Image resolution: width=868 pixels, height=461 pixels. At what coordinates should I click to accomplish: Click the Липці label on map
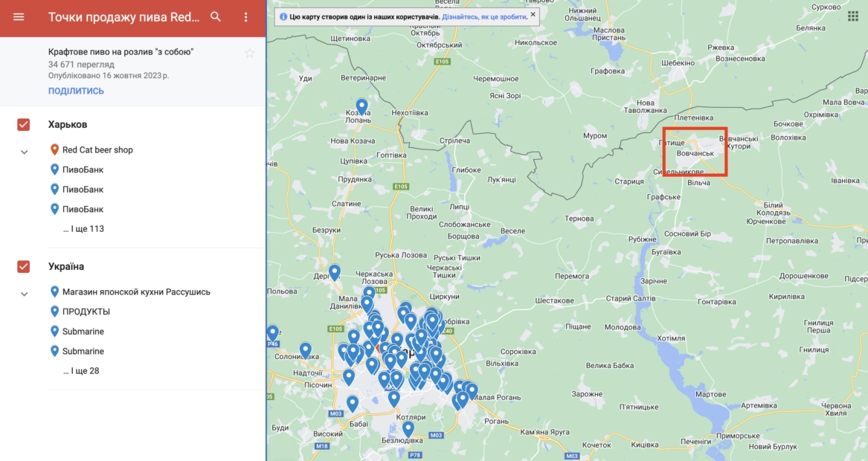click(460, 207)
